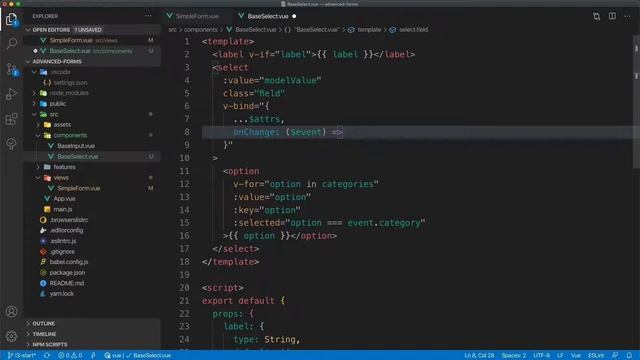Screen dimensions: 640x360
Task: Expand the NPM Scripts panel
Action: 92,344
